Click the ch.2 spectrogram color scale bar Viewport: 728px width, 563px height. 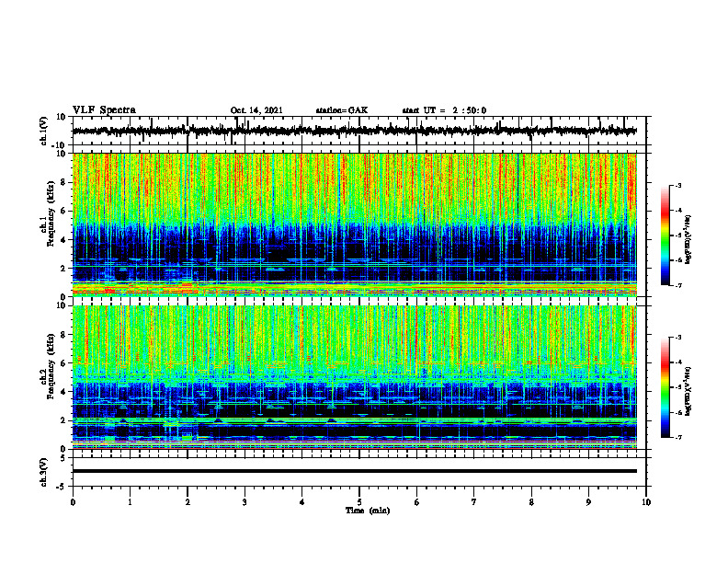665,387
